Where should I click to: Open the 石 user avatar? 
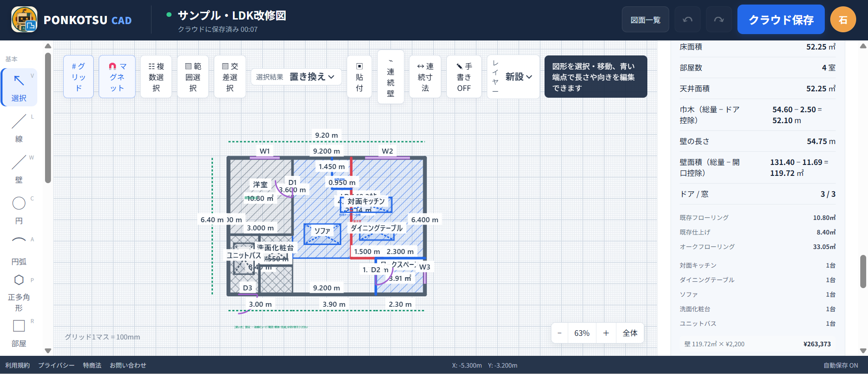[x=843, y=20]
